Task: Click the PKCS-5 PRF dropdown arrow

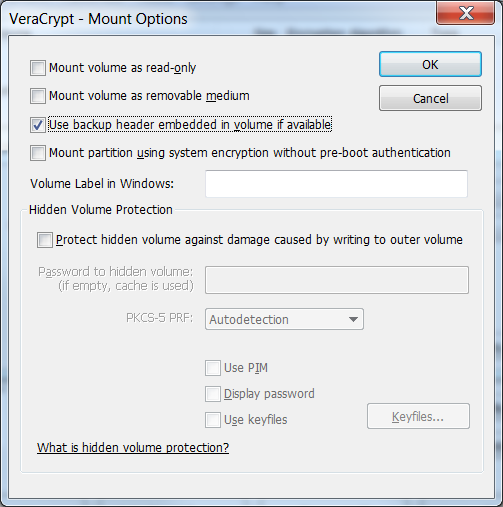Action: (x=353, y=319)
